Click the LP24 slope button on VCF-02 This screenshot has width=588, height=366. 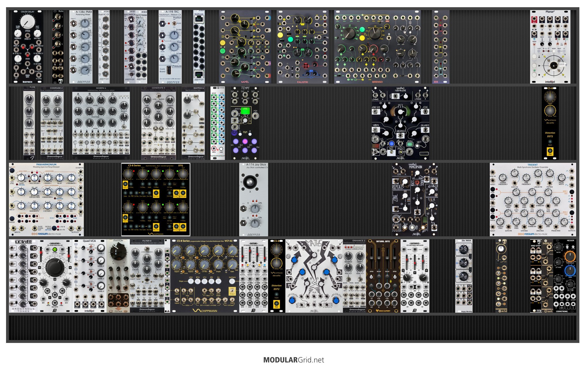[x=191, y=281]
